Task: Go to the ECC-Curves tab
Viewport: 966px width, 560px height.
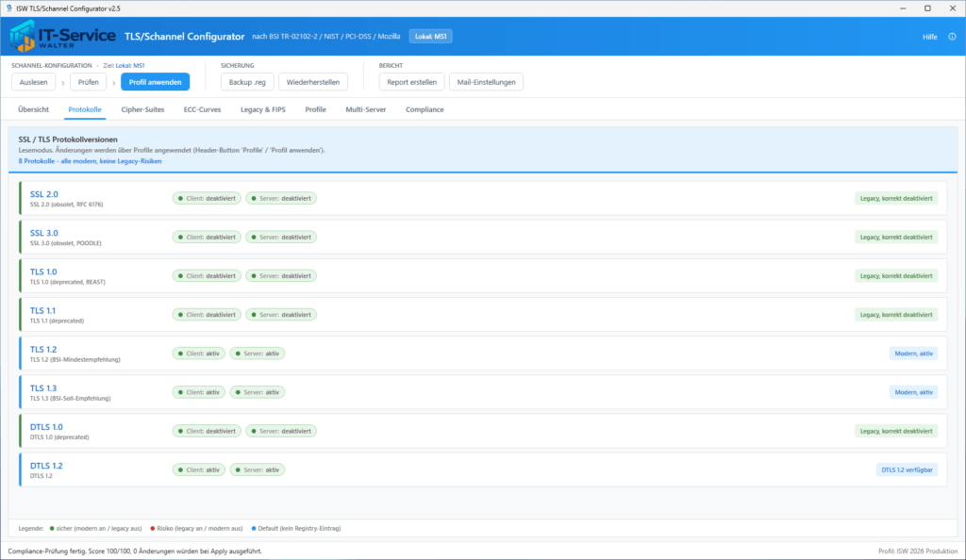Action: click(x=202, y=109)
